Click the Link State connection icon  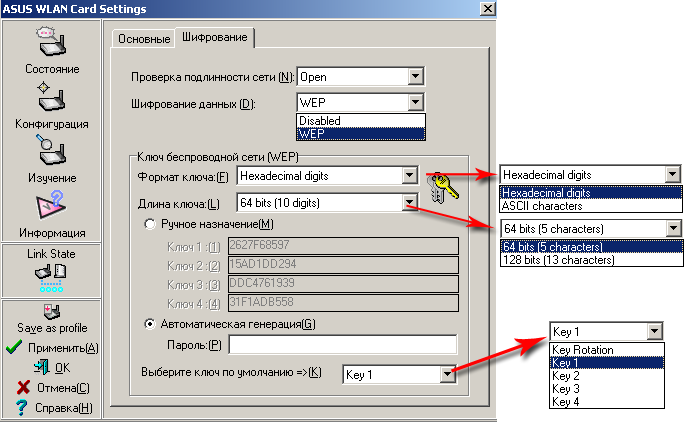[x=51, y=278]
